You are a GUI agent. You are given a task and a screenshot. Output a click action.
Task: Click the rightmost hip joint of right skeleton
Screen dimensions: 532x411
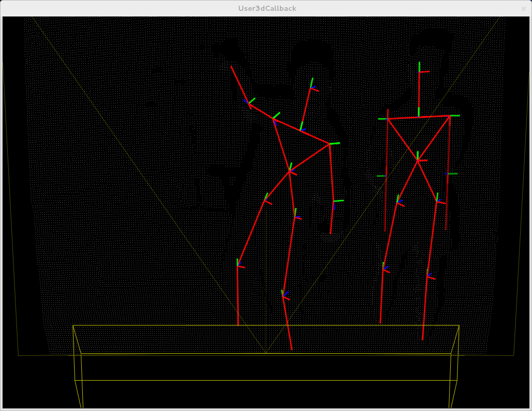click(437, 201)
